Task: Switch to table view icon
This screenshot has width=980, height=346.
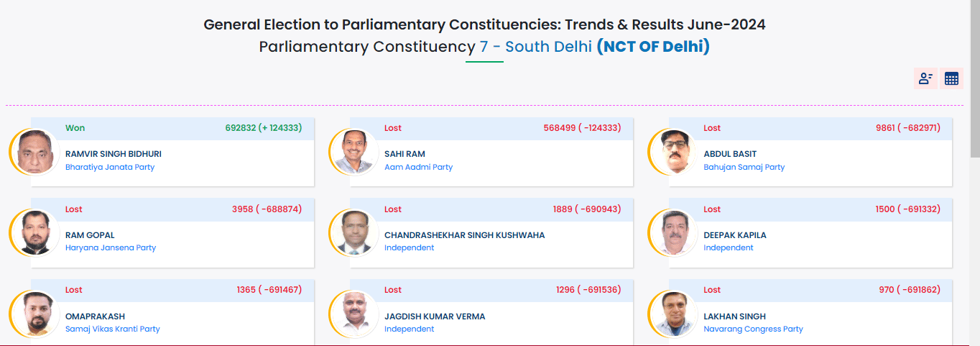Action: [x=951, y=79]
